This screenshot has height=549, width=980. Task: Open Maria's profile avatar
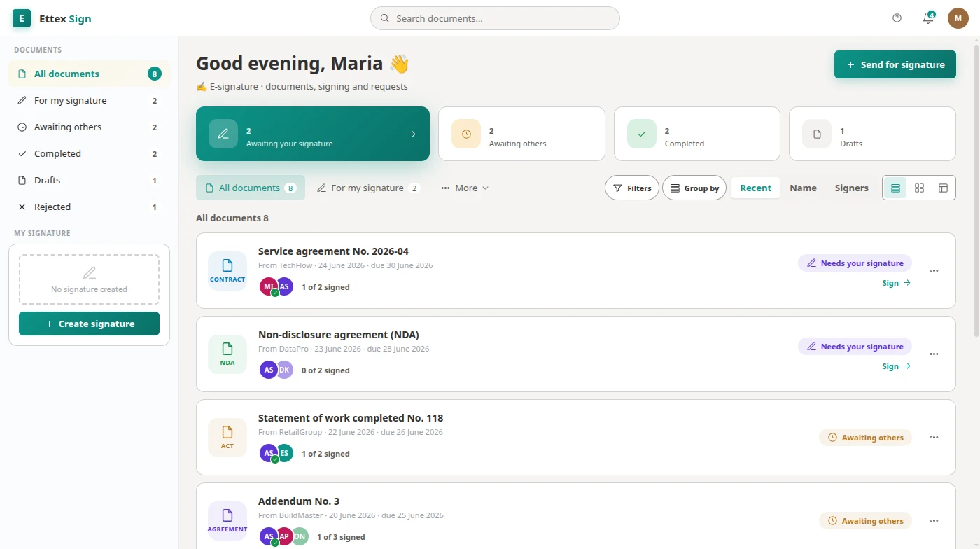coord(958,18)
